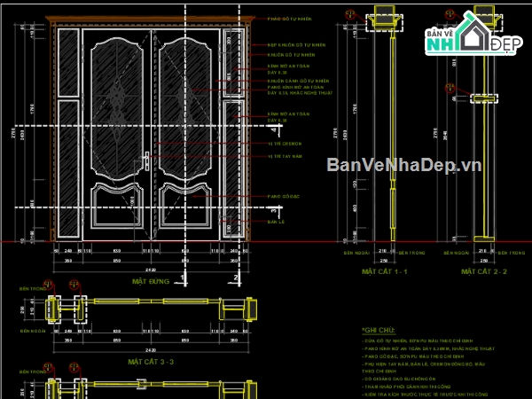
Task: Select the "PANO GỖ ĐẶC" annotation label
Action: point(280,195)
